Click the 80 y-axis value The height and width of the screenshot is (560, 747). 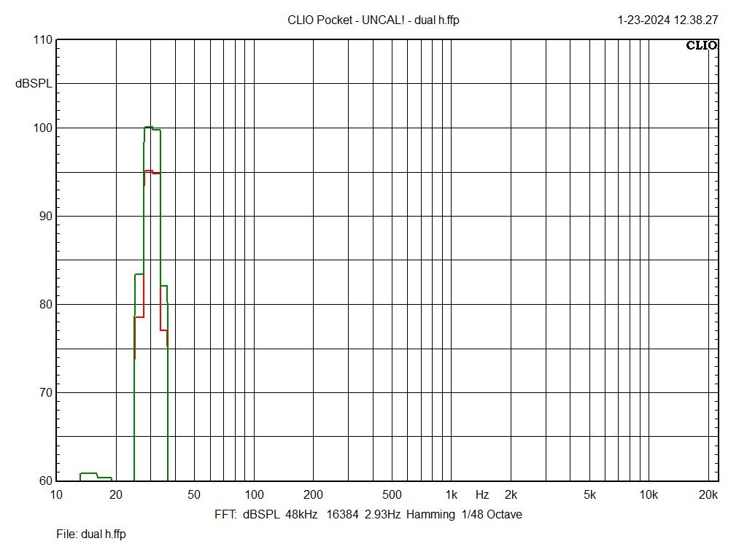(x=46, y=304)
